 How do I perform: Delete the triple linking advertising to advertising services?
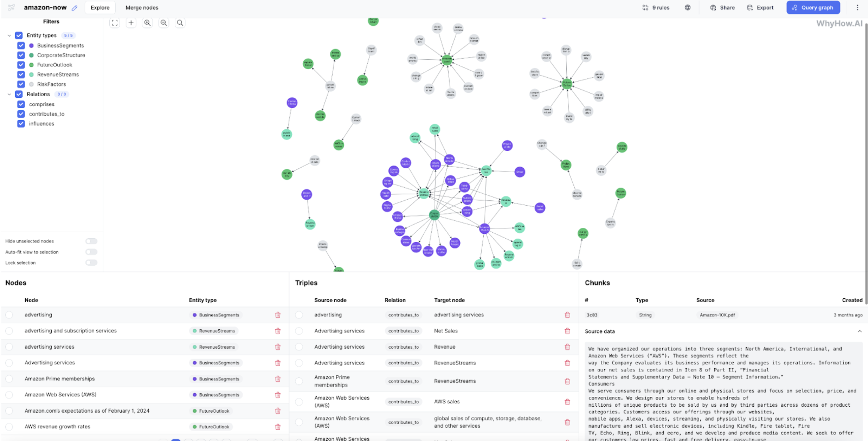pos(567,315)
